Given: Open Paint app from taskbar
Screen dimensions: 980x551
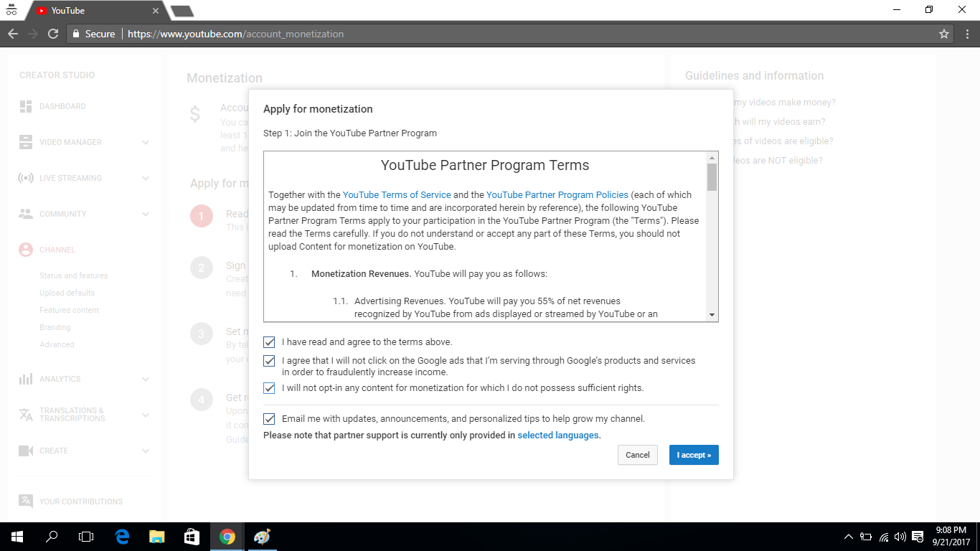Looking at the screenshot, I should tap(262, 537).
